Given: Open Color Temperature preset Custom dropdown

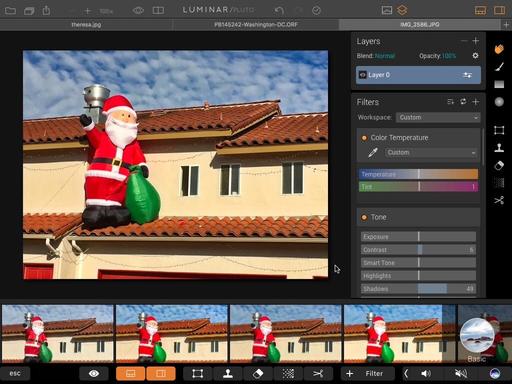Looking at the screenshot, I should (x=431, y=153).
